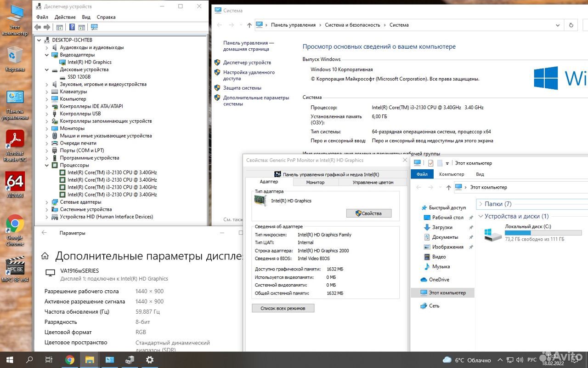Expand the Сетевые адаптеры node
Screen dimensions: 588x368
[47, 202]
